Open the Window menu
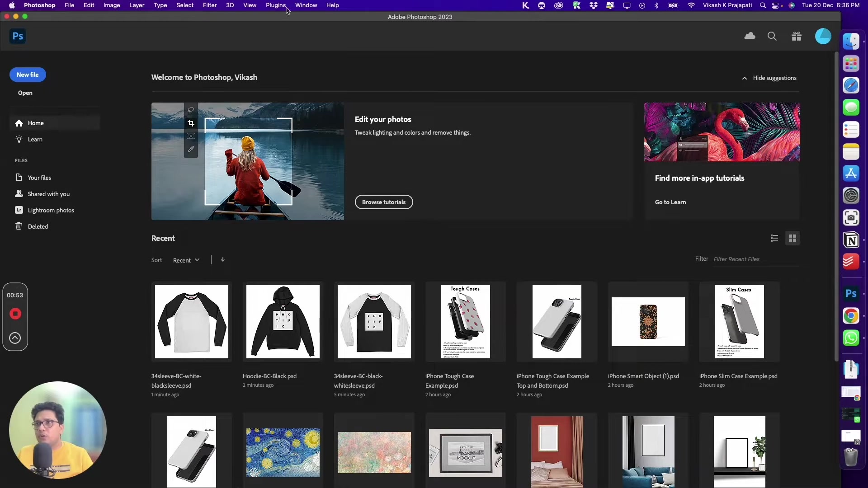 pyautogui.click(x=306, y=5)
